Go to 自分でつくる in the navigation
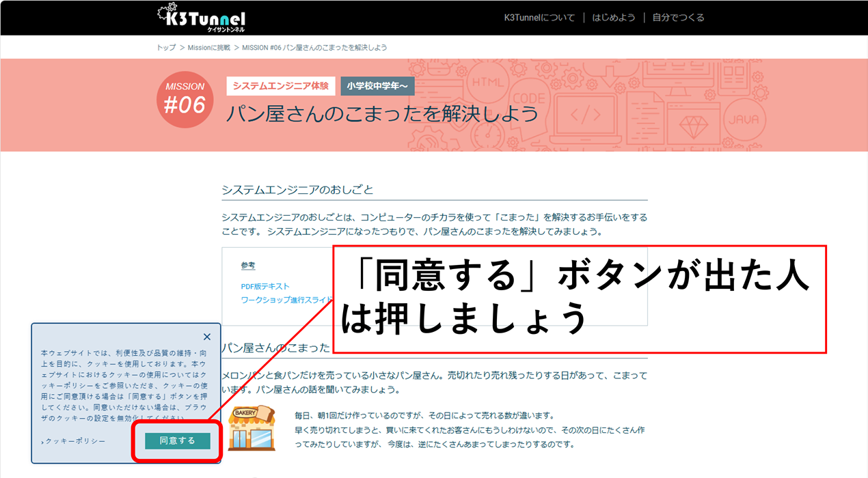Viewport: 868px width, 478px height. [678, 18]
